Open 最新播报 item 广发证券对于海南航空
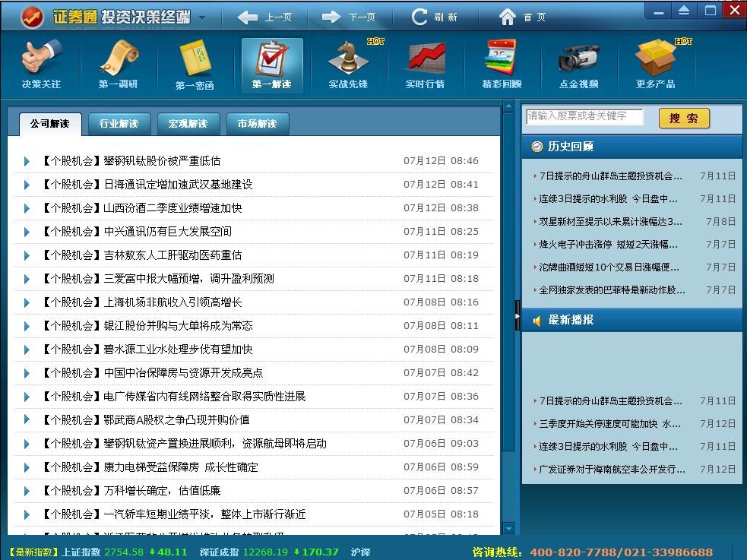The width and height of the screenshot is (747, 560). coord(612,470)
